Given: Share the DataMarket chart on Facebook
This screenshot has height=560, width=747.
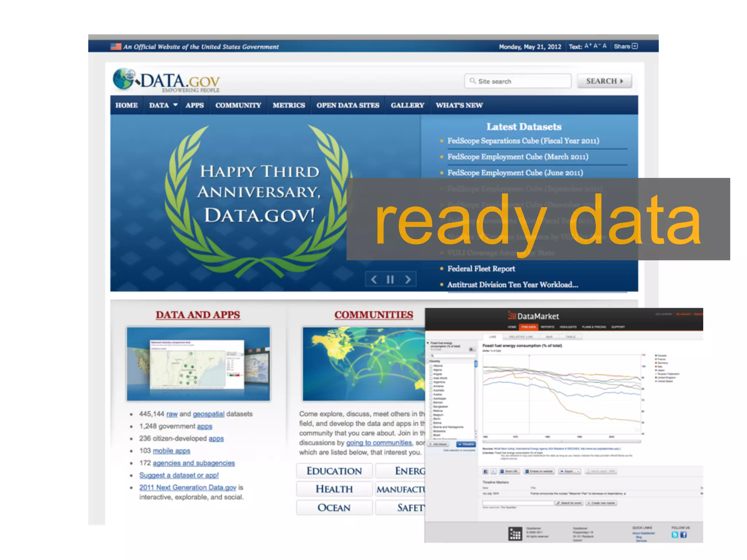Looking at the screenshot, I should 485,471.
